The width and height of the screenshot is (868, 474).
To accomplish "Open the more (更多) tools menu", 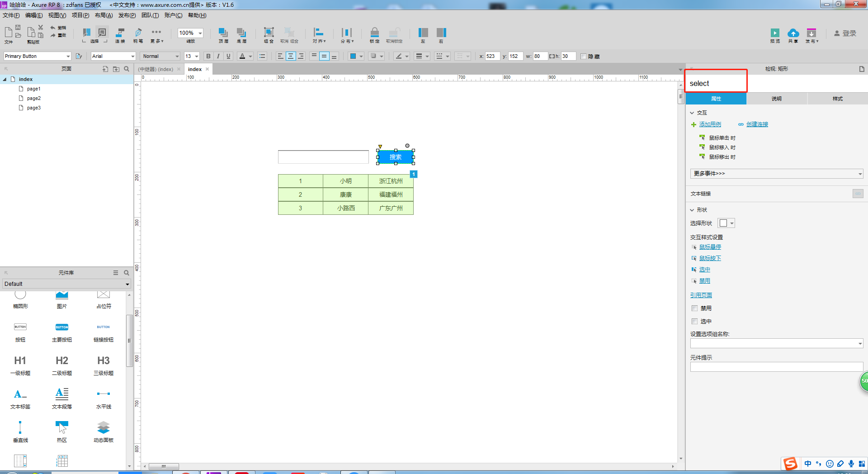I will pos(156,32).
